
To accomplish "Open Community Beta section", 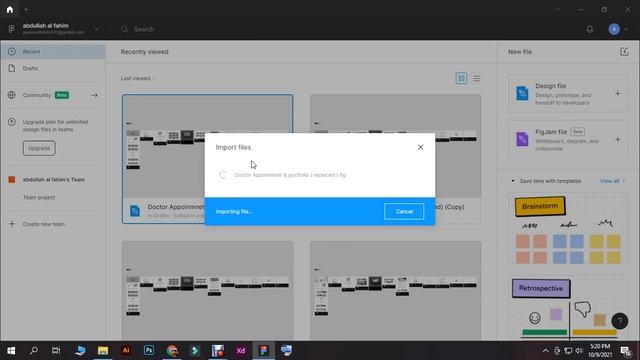I will (46, 95).
